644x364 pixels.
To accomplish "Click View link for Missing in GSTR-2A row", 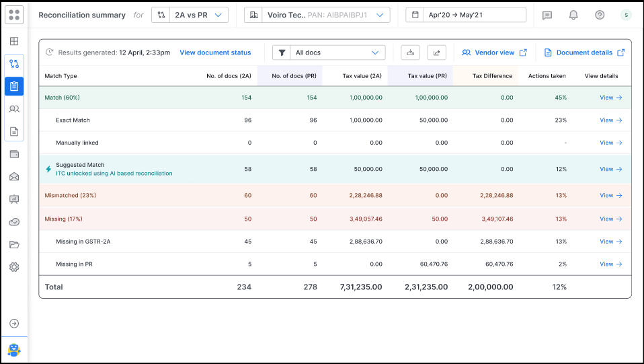I will [611, 242].
